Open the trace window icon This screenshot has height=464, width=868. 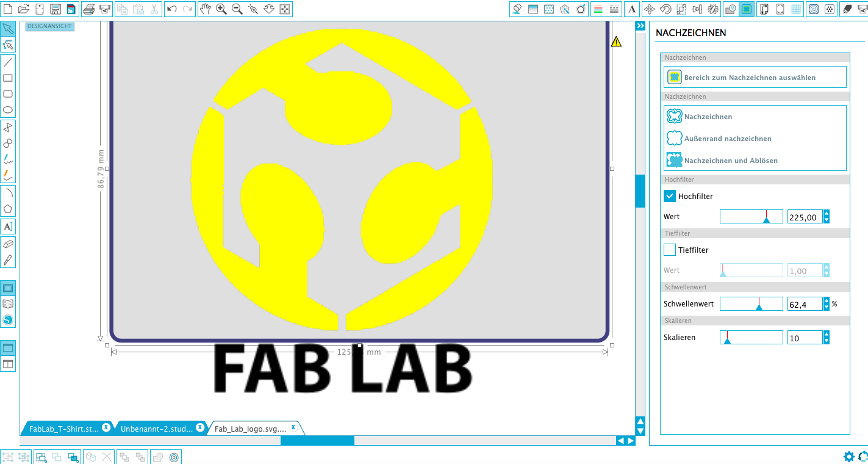pos(746,9)
